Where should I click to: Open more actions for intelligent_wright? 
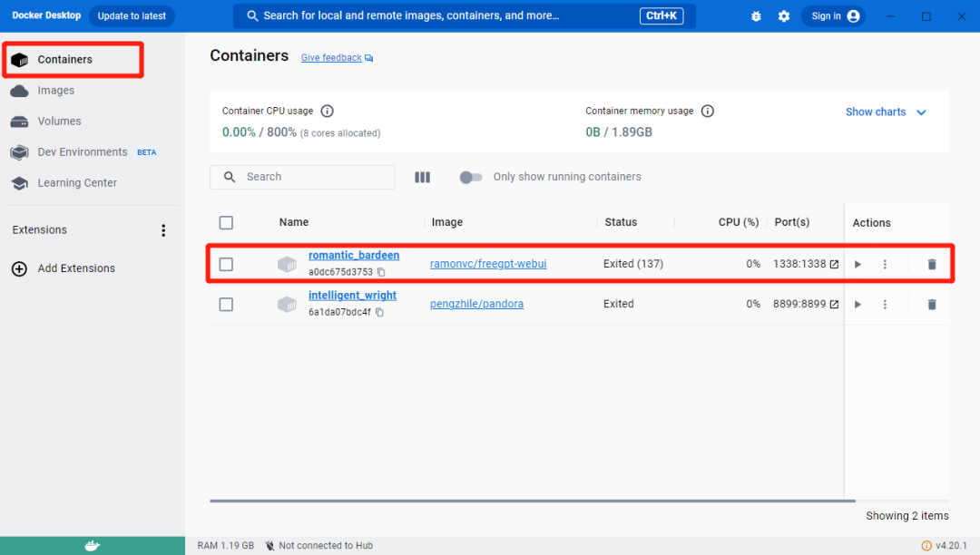coord(885,304)
